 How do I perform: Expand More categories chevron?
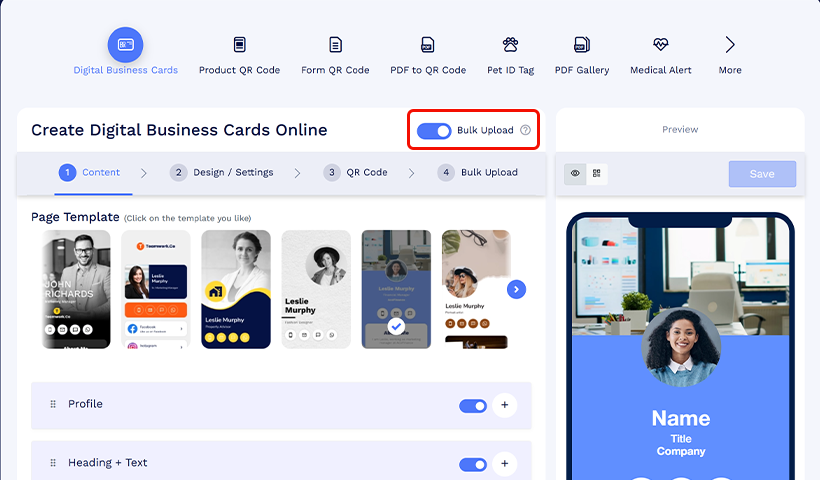(x=730, y=45)
